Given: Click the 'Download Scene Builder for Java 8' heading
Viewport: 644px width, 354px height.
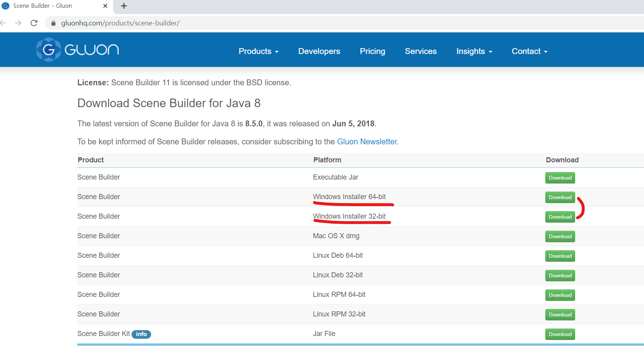Looking at the screenshot, I should click(x=169, y=103).
